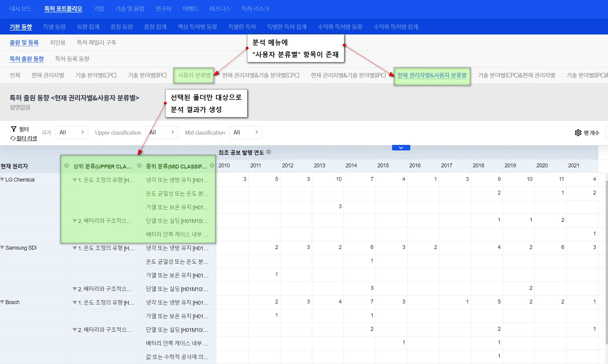Screen dimensions: 608x364
Task: Click gear icon right of 중위 분류 header
Action: (x=212, y=166)
